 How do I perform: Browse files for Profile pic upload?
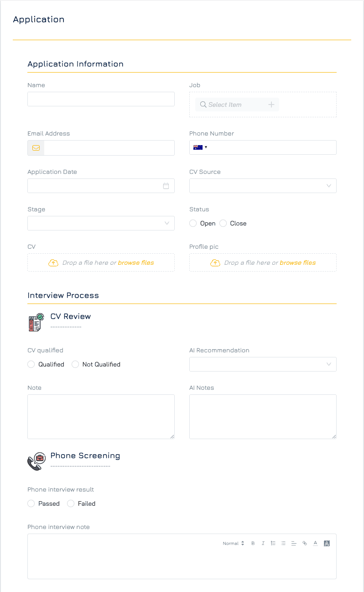tap(298, 262)
